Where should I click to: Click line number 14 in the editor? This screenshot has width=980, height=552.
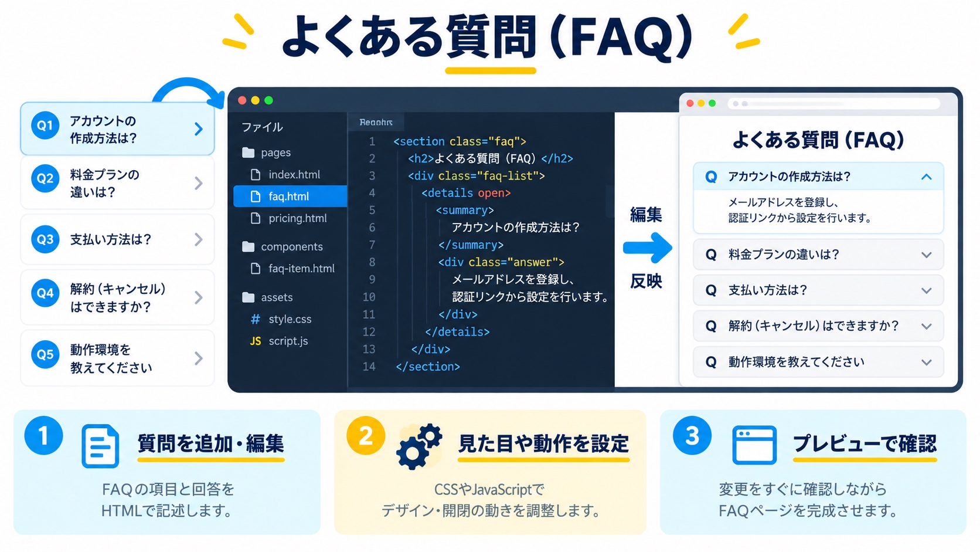[x=369, y=367]
